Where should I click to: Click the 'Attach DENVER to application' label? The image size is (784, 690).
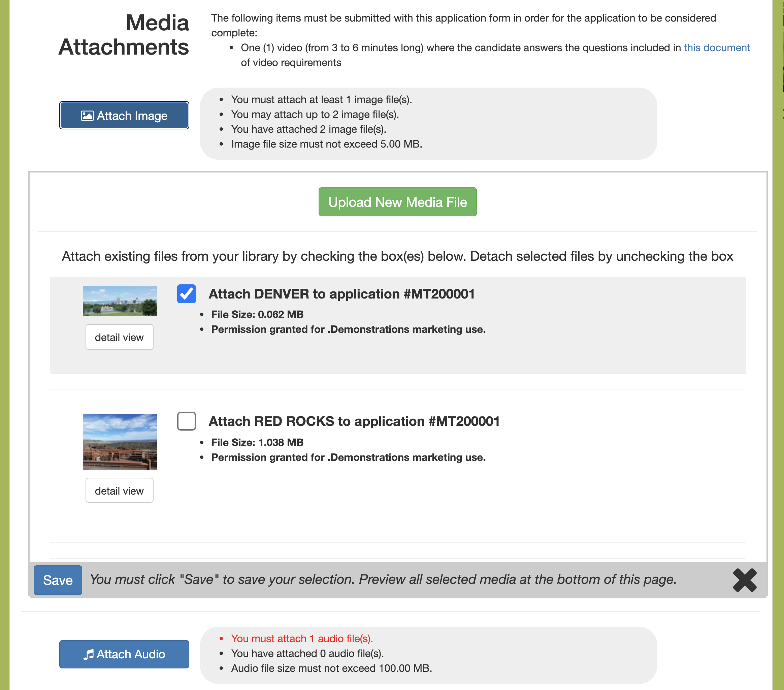pos(341,294)
